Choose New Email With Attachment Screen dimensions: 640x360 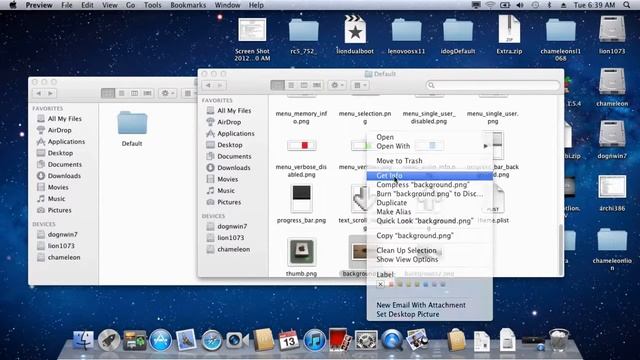point(429,305)
